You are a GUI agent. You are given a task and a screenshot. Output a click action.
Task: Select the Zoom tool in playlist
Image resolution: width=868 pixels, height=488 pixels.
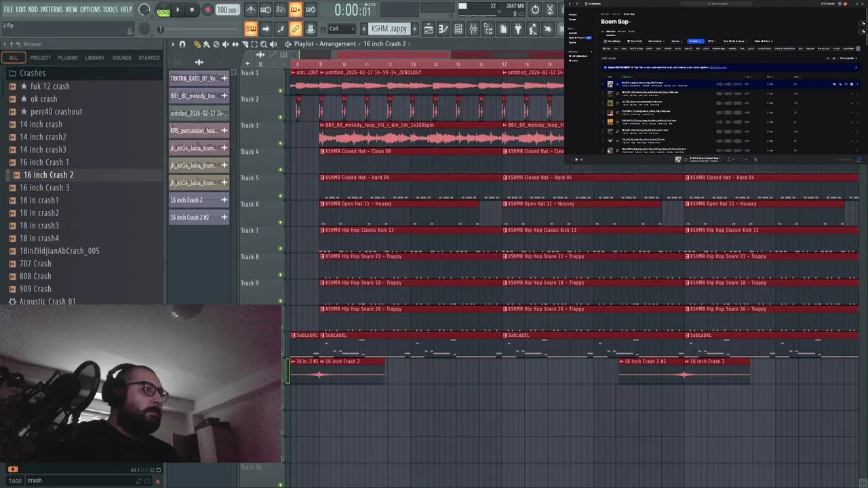point(264,44)
